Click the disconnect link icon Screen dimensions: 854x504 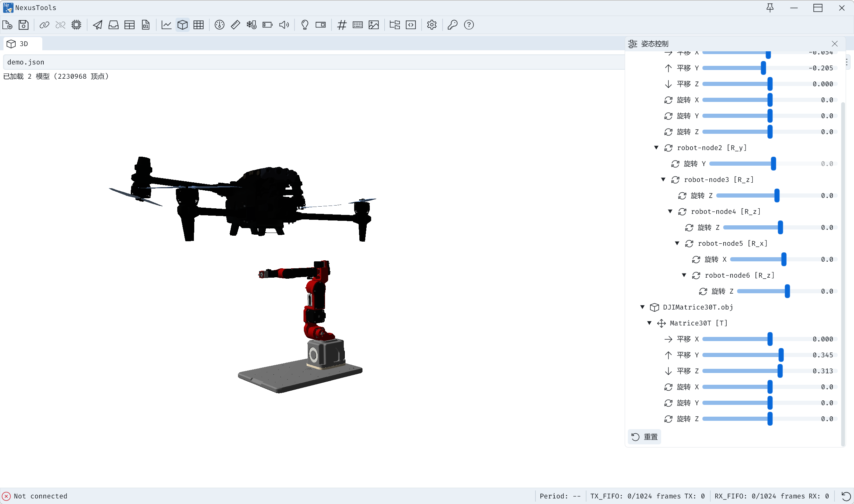(x=60, y=25)
